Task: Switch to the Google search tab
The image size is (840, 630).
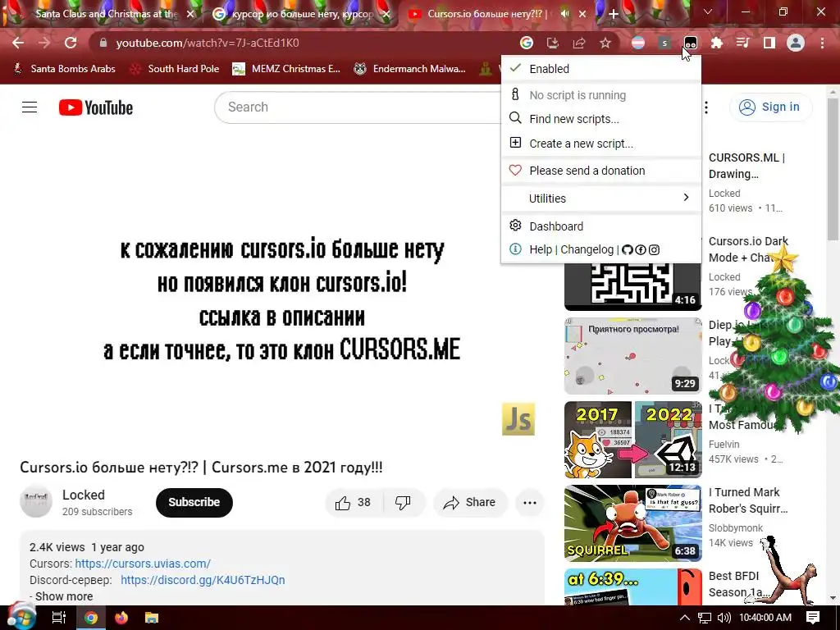Action: (x=302, y=14)
